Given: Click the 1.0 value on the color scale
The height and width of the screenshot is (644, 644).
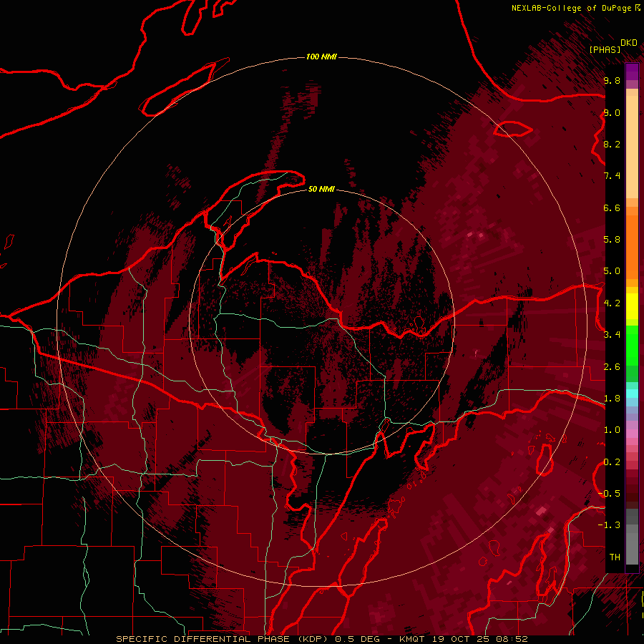Looking at the screenshot, I should (612, 430).
